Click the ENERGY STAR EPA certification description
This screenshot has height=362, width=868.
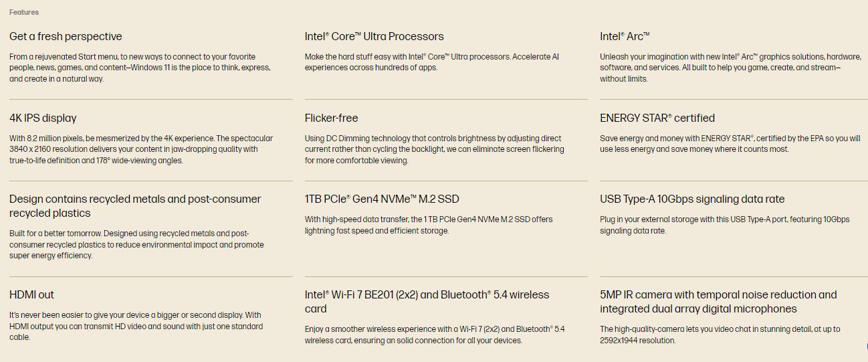click(730, 143)
